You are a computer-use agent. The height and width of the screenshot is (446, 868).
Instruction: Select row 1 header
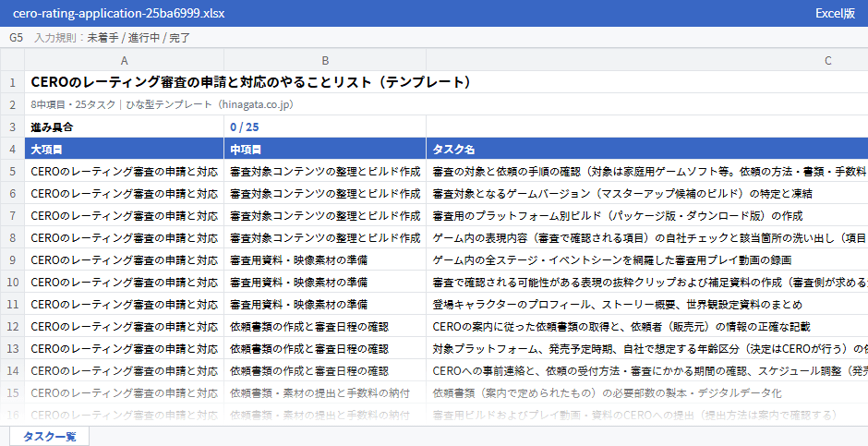pyautogui.click(x=12, y=82)
